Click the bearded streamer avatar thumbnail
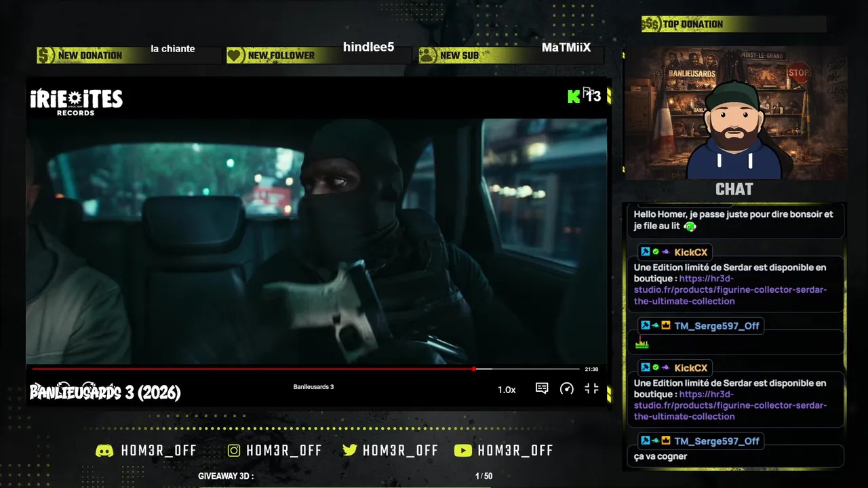 pos(736,113)
